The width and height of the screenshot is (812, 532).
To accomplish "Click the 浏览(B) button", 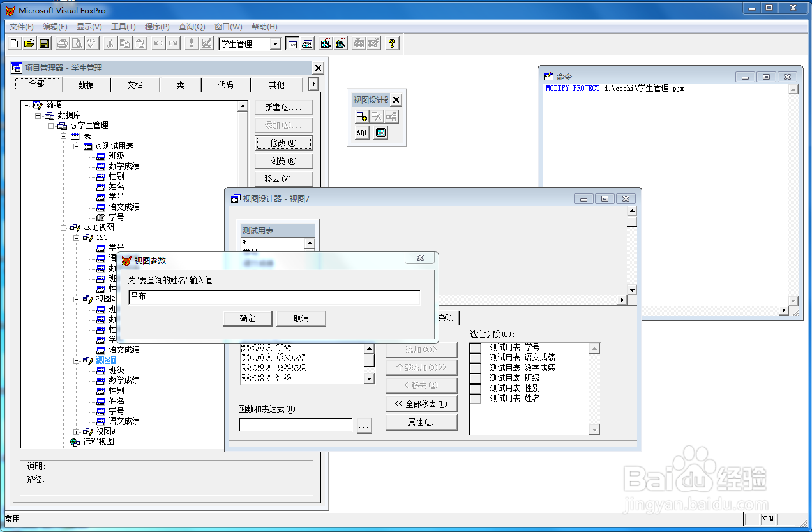I will click(283, 160).
